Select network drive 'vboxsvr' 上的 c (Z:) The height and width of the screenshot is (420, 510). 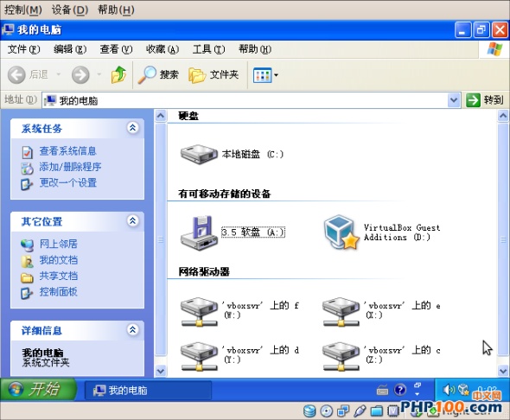tap(341, 356)
